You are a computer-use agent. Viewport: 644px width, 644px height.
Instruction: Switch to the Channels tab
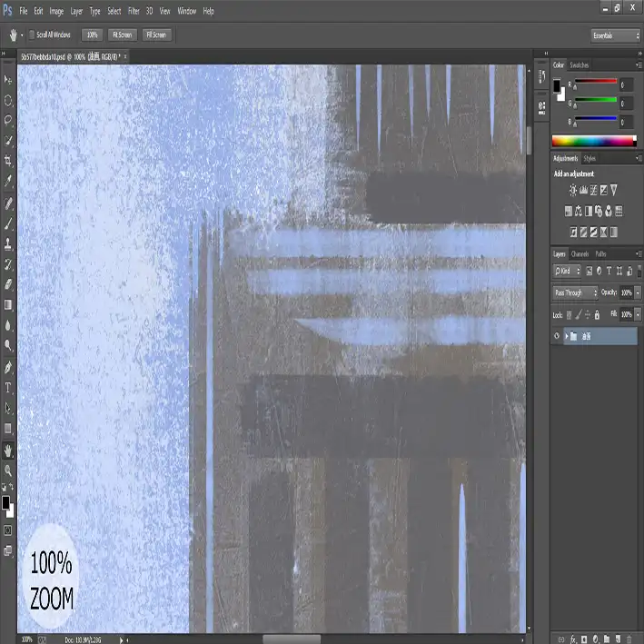tap(580, 253)
